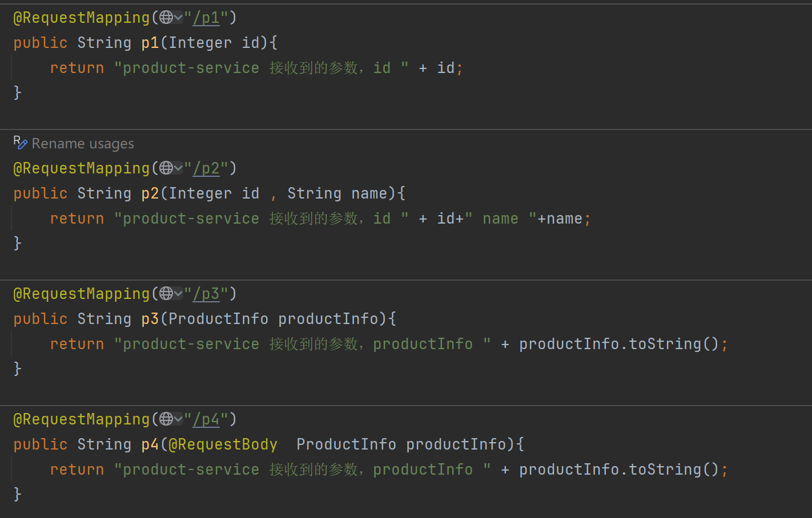Follow the /p2 URL path link
812x518 pixels.
[x=206, y=169]
